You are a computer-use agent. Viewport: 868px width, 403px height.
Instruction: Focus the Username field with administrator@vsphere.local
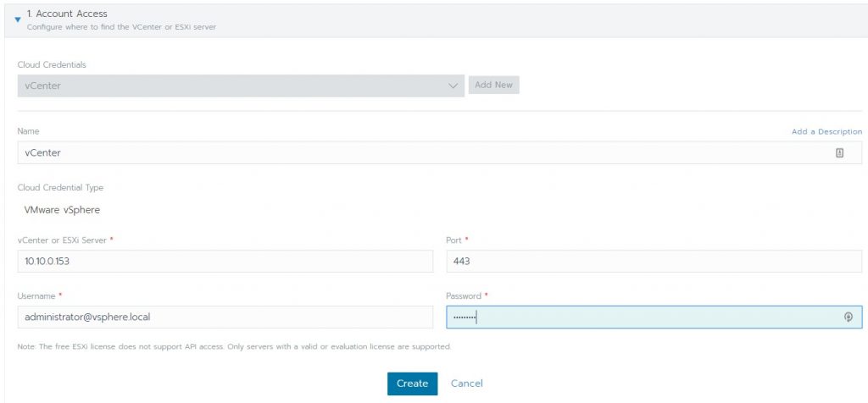[x=225, y=317]
